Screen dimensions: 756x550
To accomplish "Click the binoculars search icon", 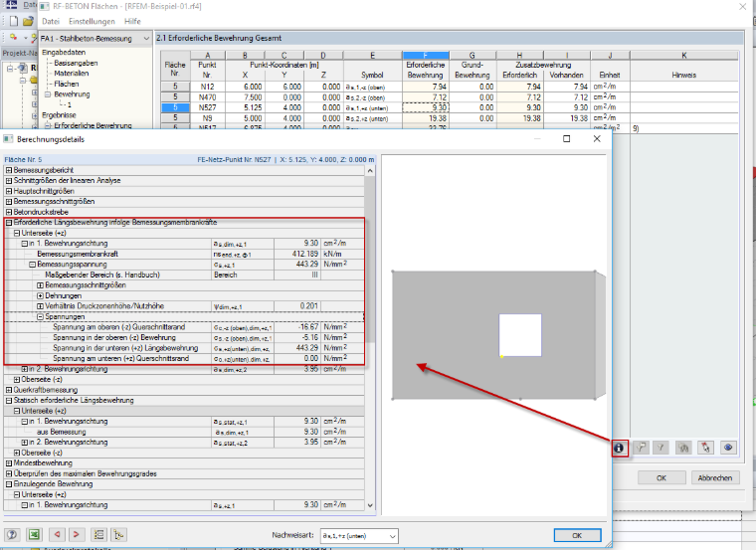I will point(683,448).
